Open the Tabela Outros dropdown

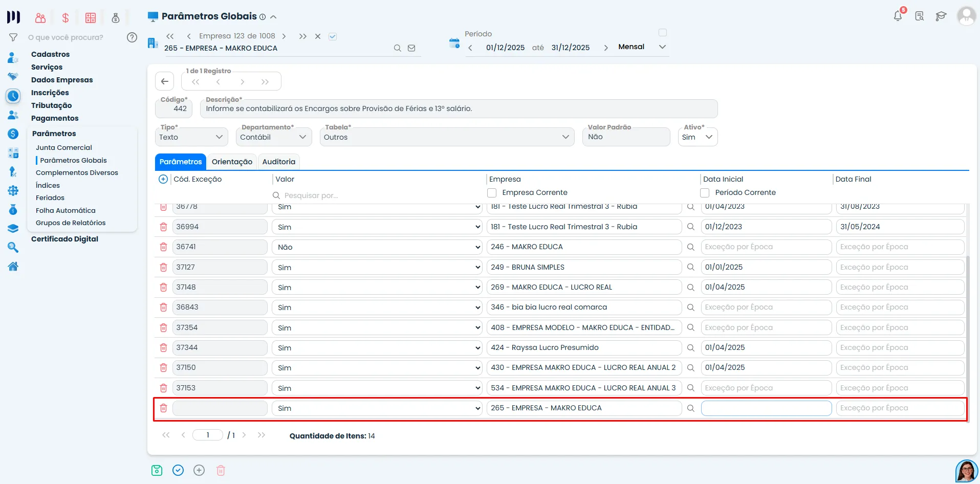[447, 137]
